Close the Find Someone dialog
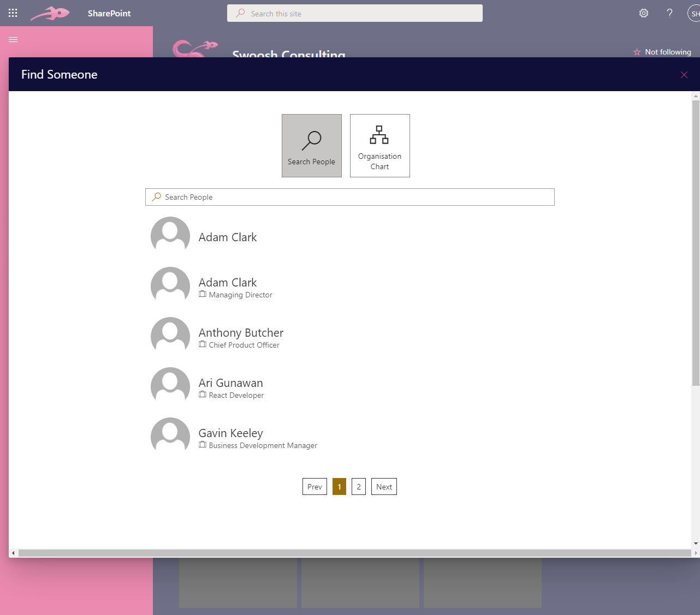Screen dimensions: 700x615 (x=684, y=75)
